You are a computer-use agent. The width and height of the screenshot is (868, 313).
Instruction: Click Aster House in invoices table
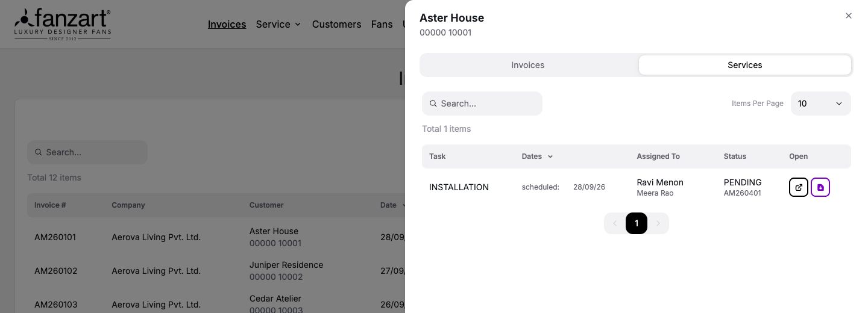(x=274, y=231)
